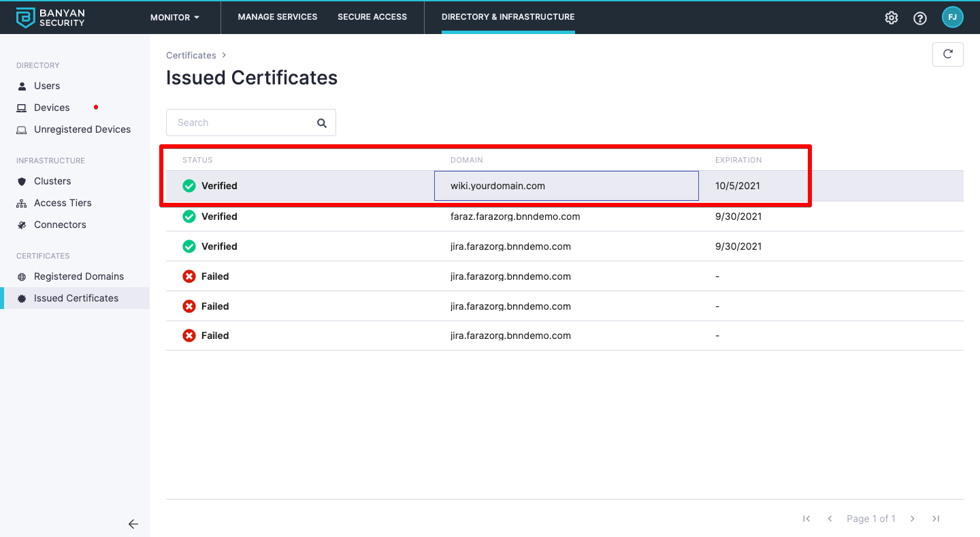Navigate to the Certificates breadcrumb
Image resolution: width=980 pixels, height=537 pixels.
click(x=191, y=55)
